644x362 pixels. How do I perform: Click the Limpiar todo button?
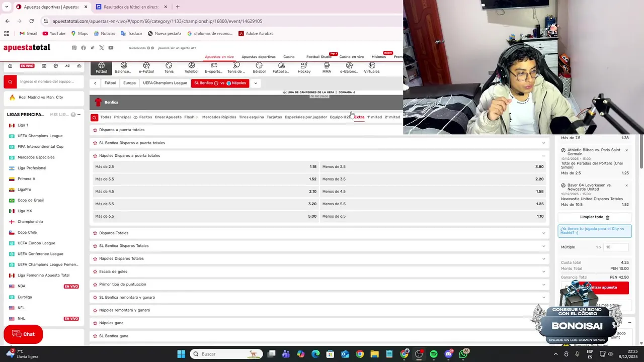click(595, 217)
